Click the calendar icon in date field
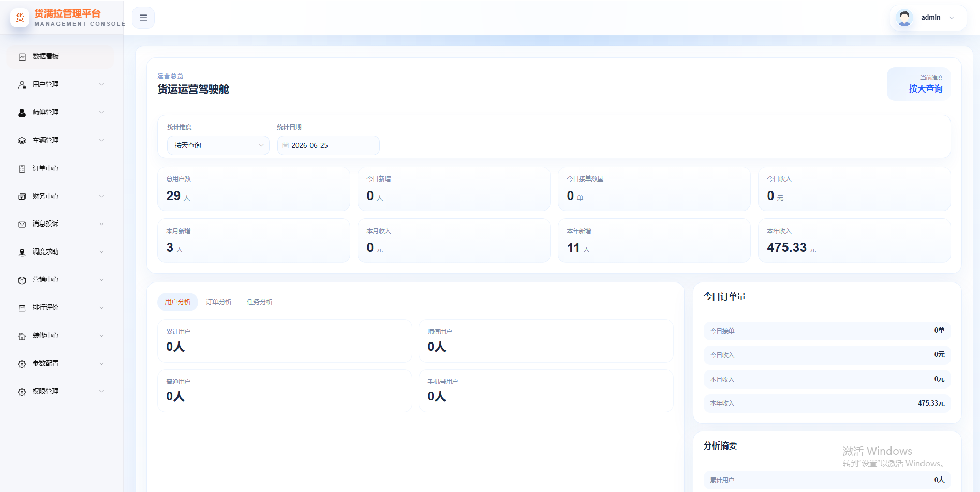 point(285,146)
